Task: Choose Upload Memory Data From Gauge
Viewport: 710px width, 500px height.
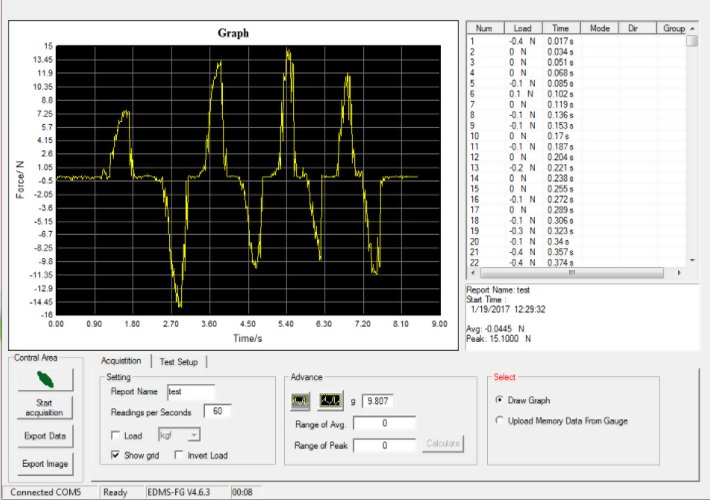Action: pos(500,421)
